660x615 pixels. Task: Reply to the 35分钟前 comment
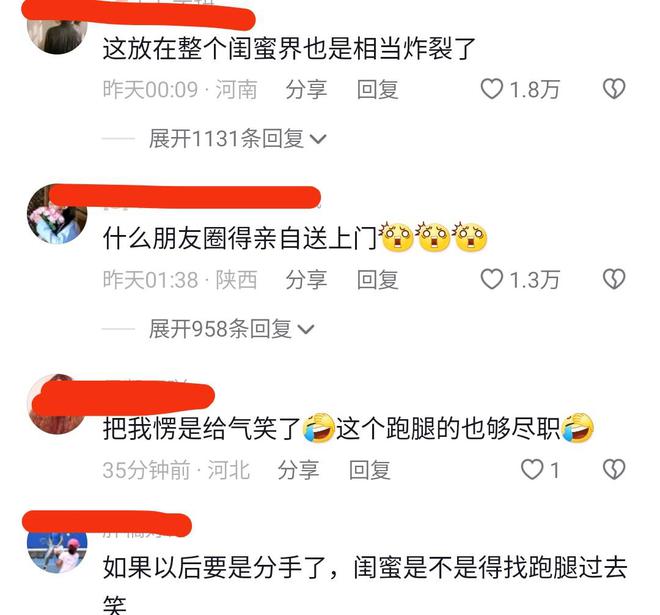click(370, 470)
